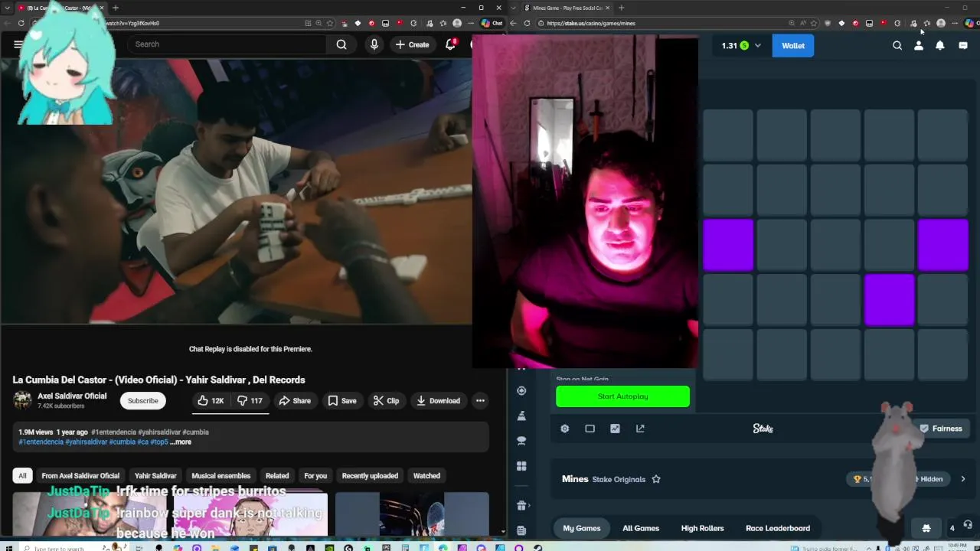This screenshot has height=551, width=980.
Task: Click the Download button
Action: click(x=438, y=400)
